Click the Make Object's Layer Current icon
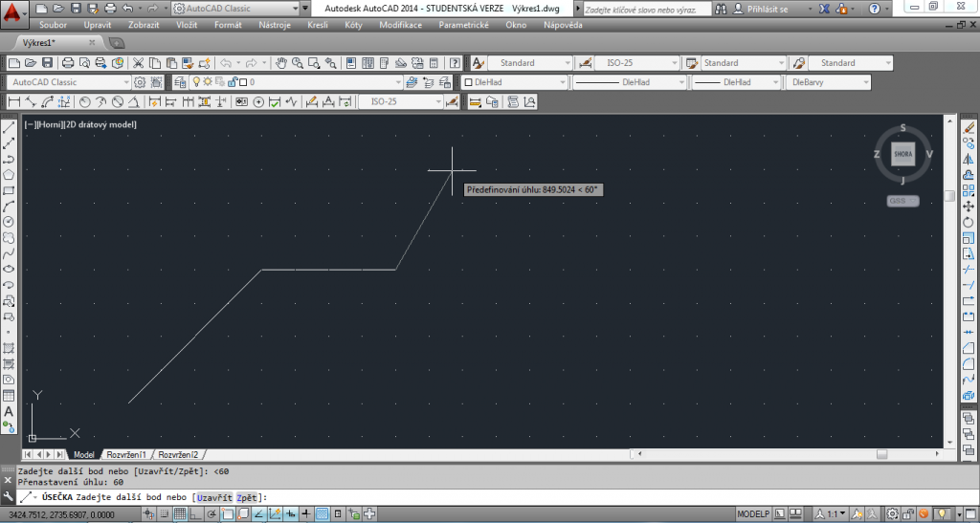The width and height of the screenshot is (980, 523). point(412,82)
